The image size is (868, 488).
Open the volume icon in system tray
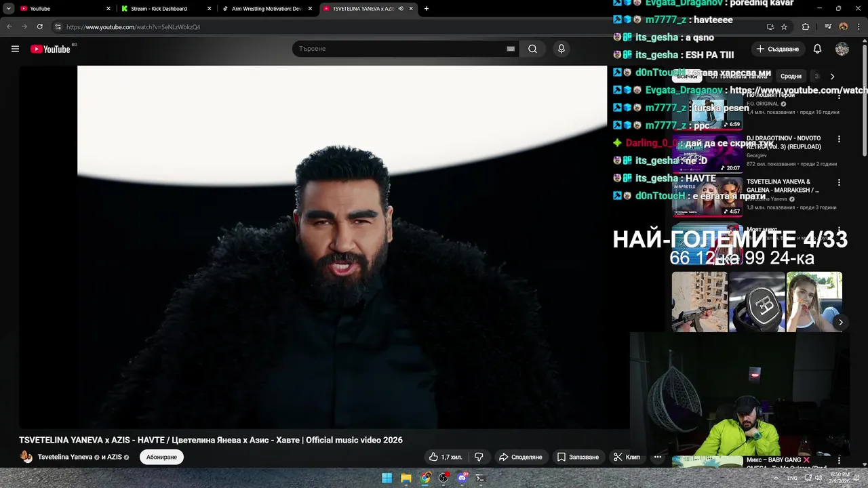pos(820,478)
